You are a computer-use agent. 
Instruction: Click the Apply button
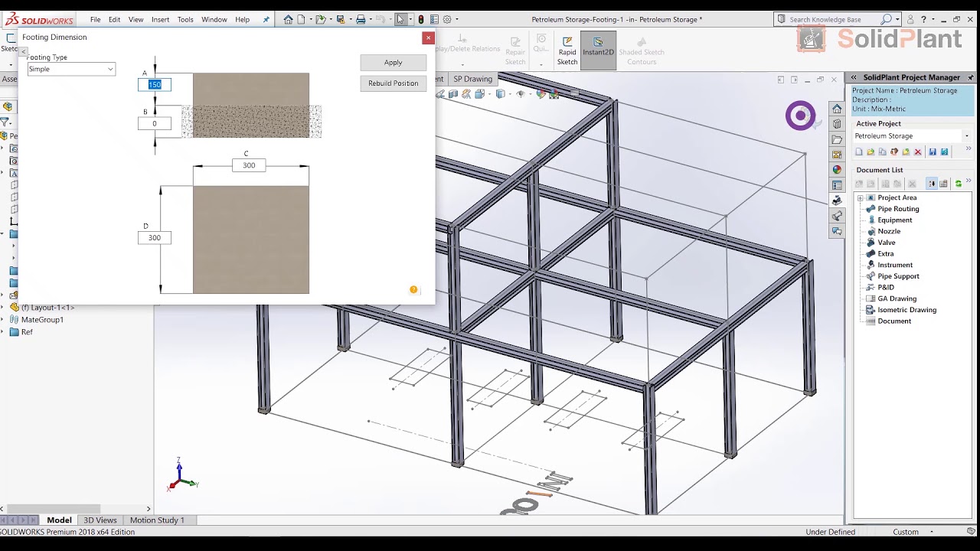tap(393, 63)
